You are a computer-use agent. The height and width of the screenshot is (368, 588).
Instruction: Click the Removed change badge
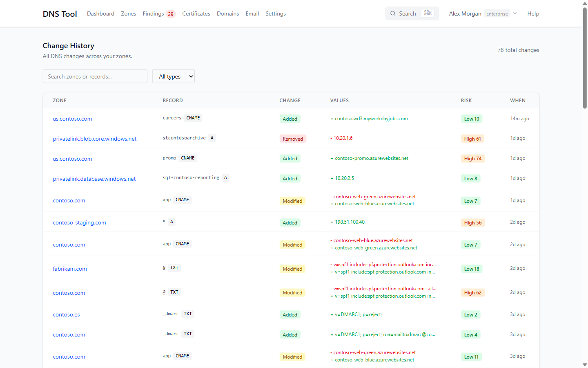tap(293, 139)
